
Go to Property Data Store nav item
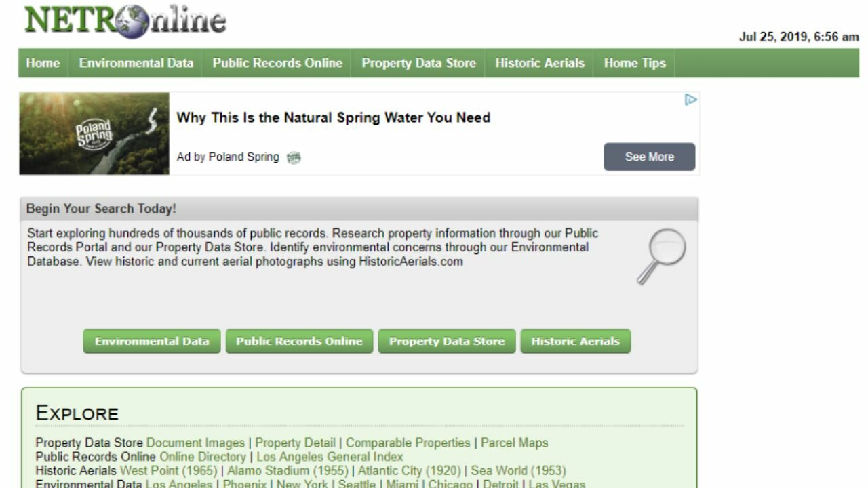pyautogui.click(x=418, y=63)
